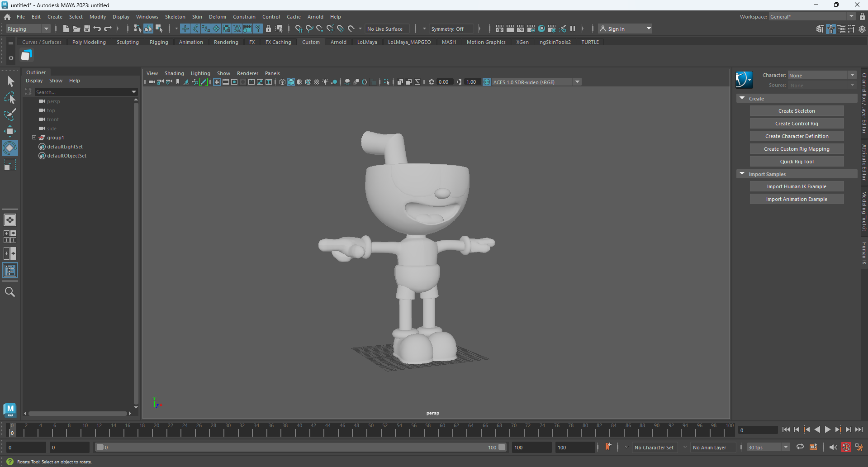This screenshot has width=868, height=467.
Task: Click Import Human IK Example button
Action: point(797,186)
